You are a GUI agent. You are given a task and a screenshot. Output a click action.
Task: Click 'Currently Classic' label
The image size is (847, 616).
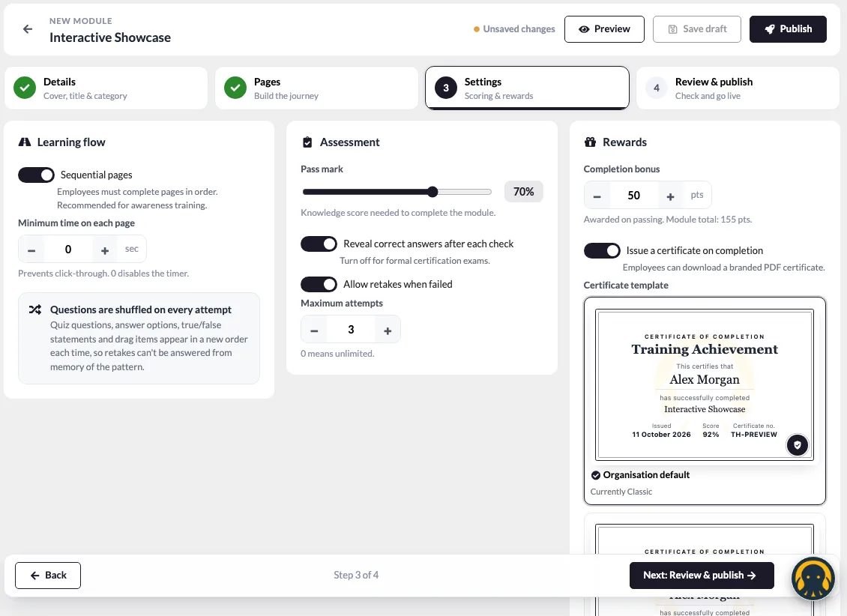click(x=621, y=492)
